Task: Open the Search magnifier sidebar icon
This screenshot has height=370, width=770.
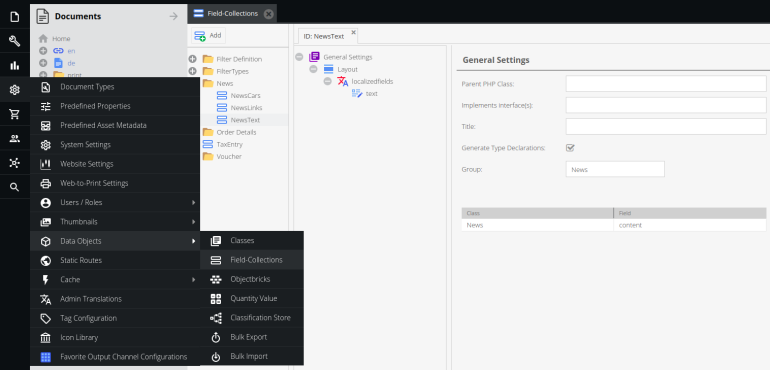Action: point(15,187)
